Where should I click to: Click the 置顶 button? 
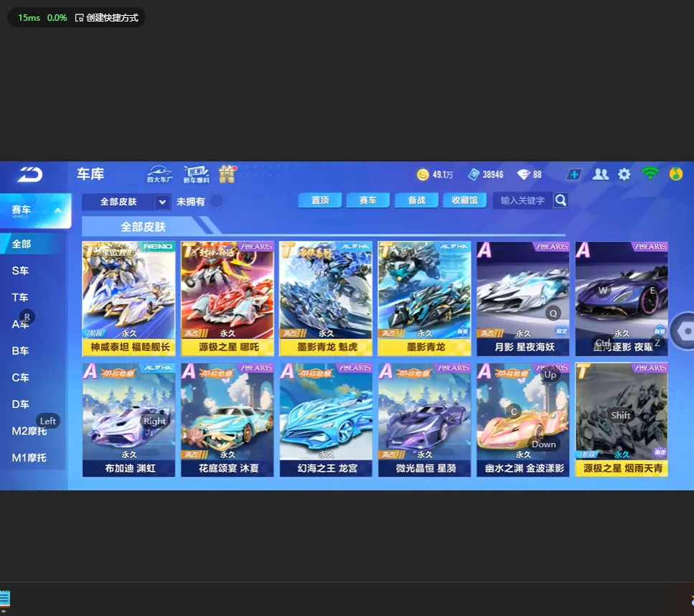click(320, 200)
